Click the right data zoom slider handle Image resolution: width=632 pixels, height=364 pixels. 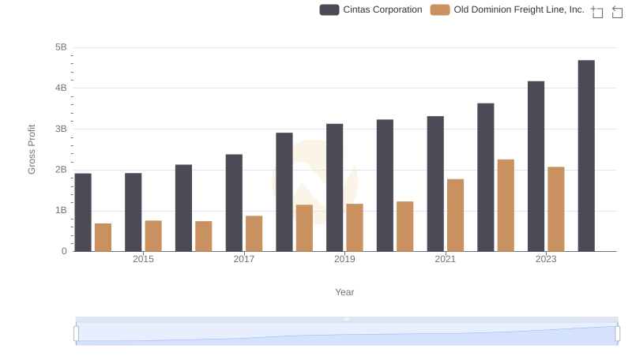tap(617, 334)
